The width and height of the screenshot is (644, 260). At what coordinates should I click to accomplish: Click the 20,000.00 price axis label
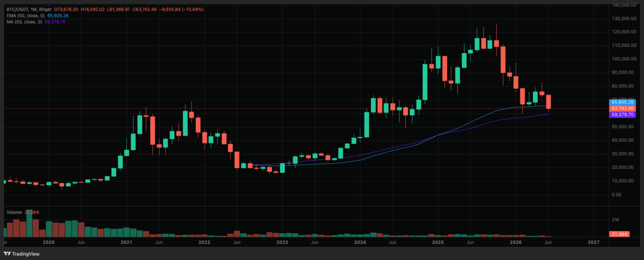click(x=625, y=168)
